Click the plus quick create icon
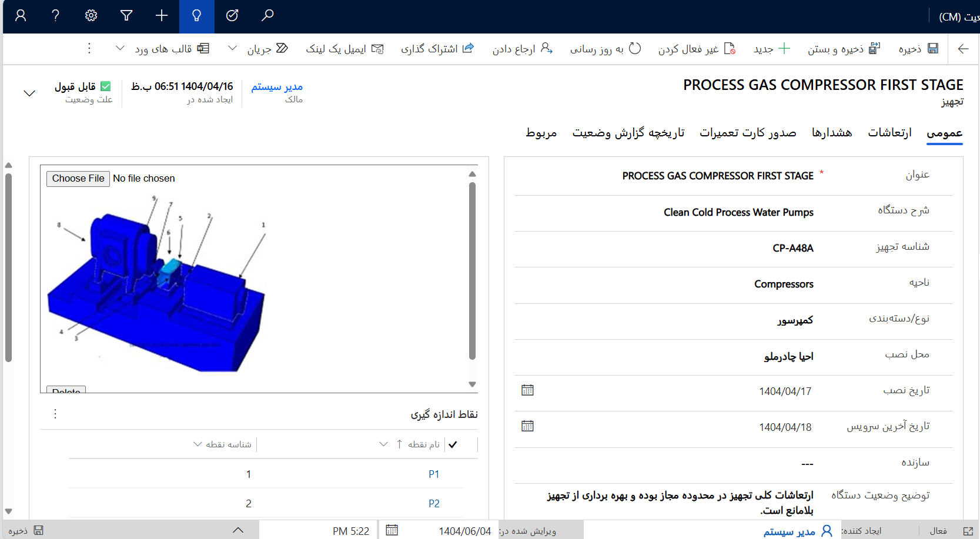The height and width of the screenshot is (539, 980). [162, 16]
